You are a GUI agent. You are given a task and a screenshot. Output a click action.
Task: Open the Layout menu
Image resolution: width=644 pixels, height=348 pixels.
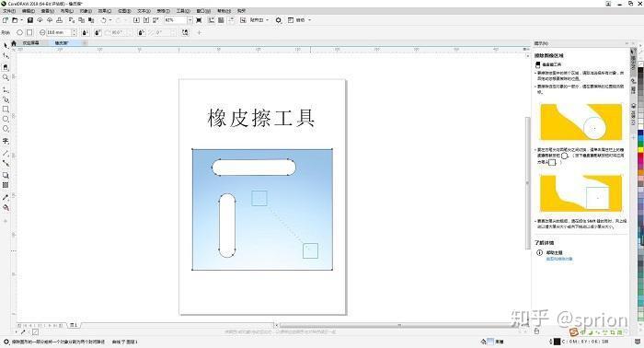tap(66, 11)
